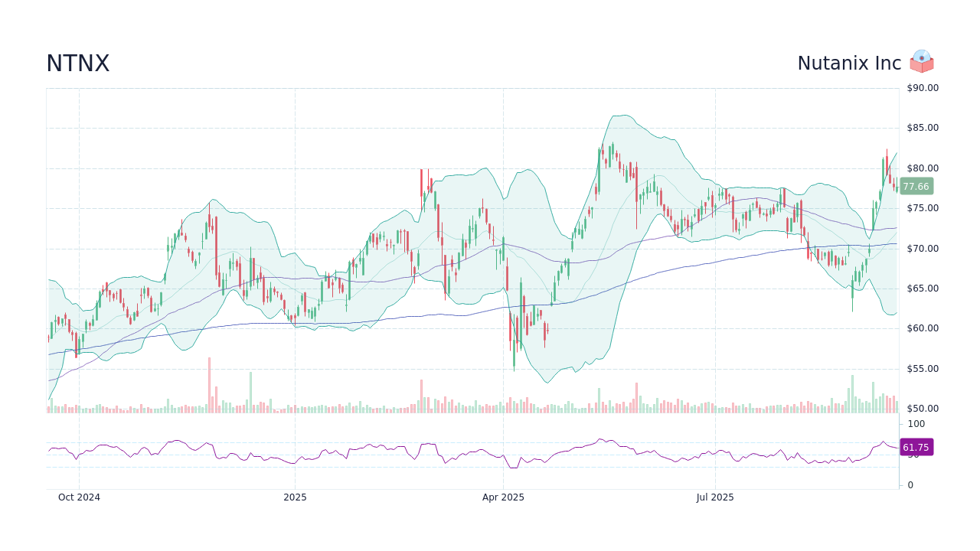Expand the $90.00 price axis label
The width and height of the screenshot is (980, 551).
(920, 87)
